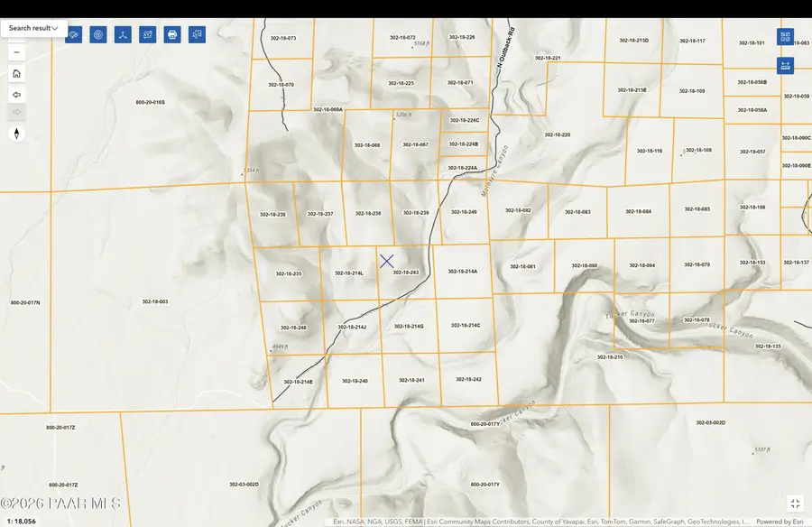Expand the Search result dropdown
The height and width of the screenshot is (527, 812).
pyautogui.click(x=33, y=28)
